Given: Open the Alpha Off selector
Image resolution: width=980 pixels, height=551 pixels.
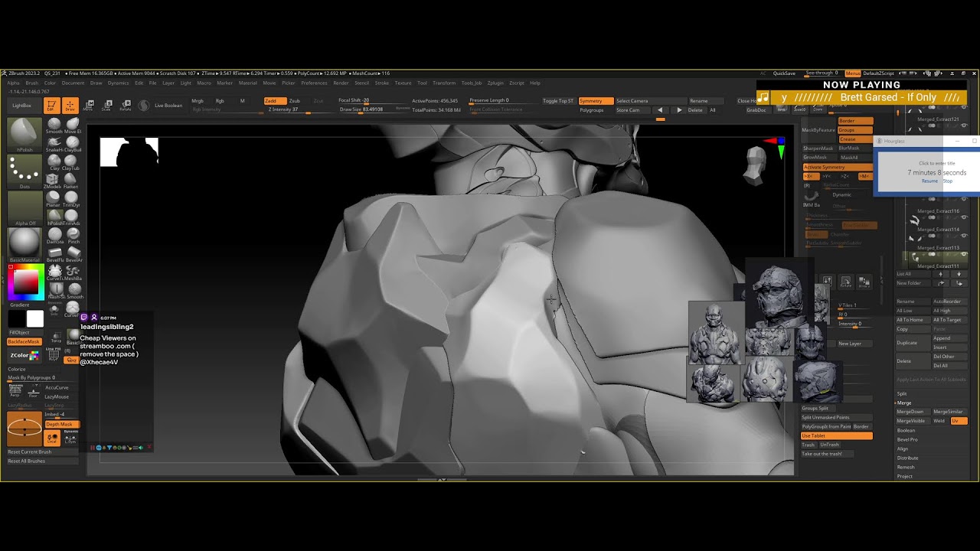Looking at the screenshot, I should coord(24,208).
